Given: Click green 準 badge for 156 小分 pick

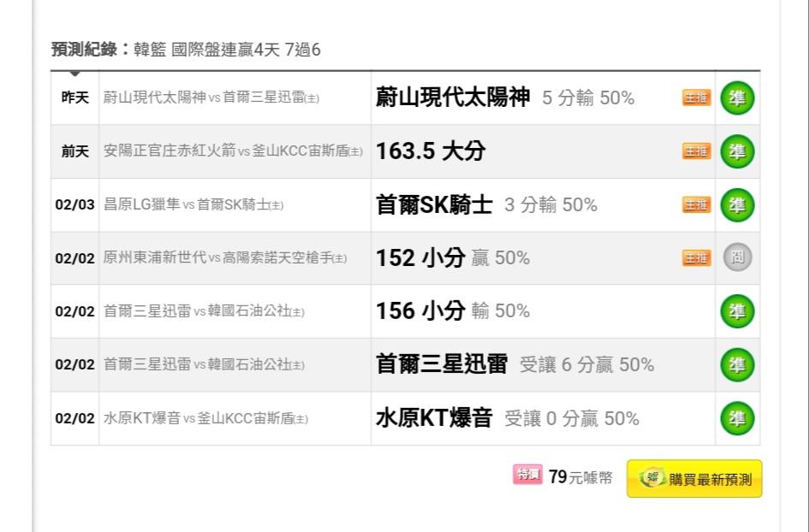Looking at the screenshot, I should (x=737, y=311).
